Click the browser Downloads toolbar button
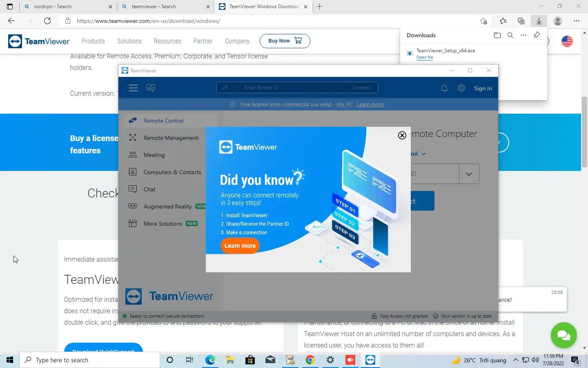The height and width of the screenshot is (368, 588). tap(539, 21)
